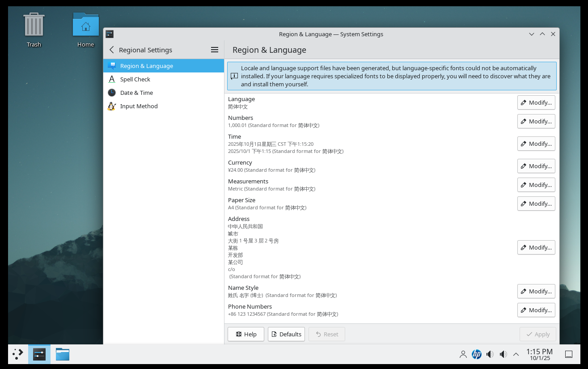Screen dimensions: 588x369
Task: Click the clock in the taskbar
Action: coord(539,354)
